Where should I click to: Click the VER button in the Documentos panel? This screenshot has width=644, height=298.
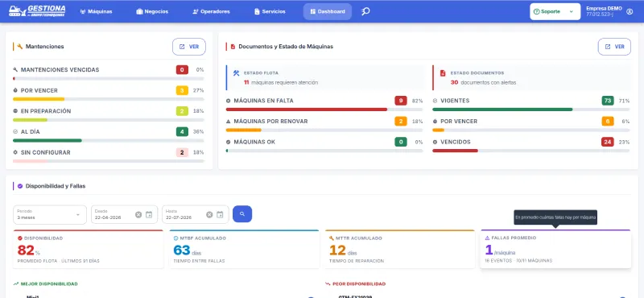point(614,47)
